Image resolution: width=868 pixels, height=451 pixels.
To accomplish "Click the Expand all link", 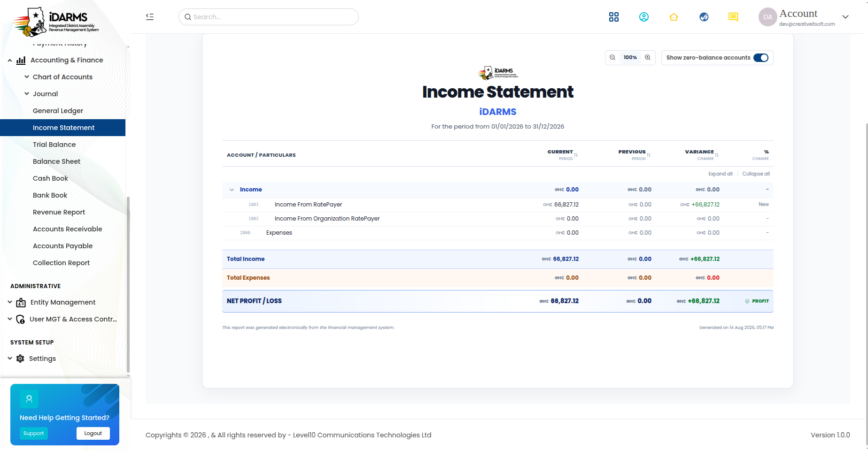I will pos(721,174).
